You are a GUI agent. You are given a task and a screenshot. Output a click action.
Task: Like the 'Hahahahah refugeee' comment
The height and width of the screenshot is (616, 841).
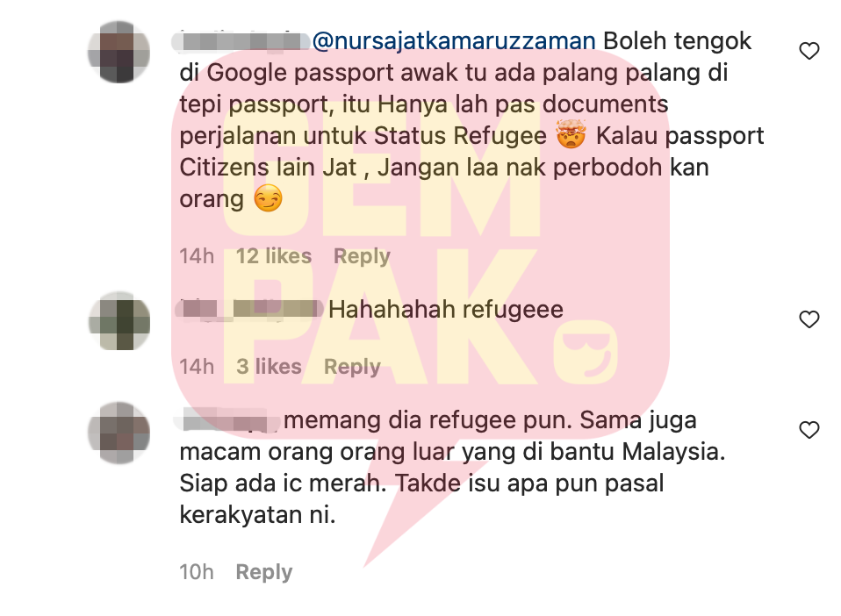tap(809, 319)
